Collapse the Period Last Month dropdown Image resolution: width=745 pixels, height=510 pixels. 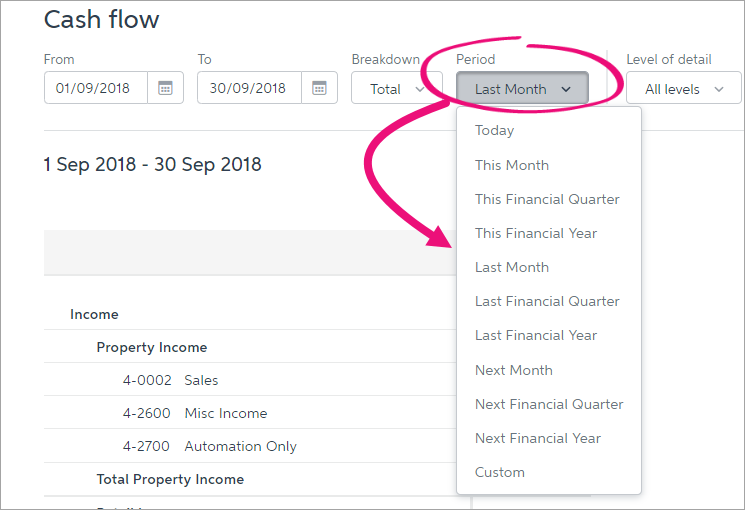(x=522, y=89)
